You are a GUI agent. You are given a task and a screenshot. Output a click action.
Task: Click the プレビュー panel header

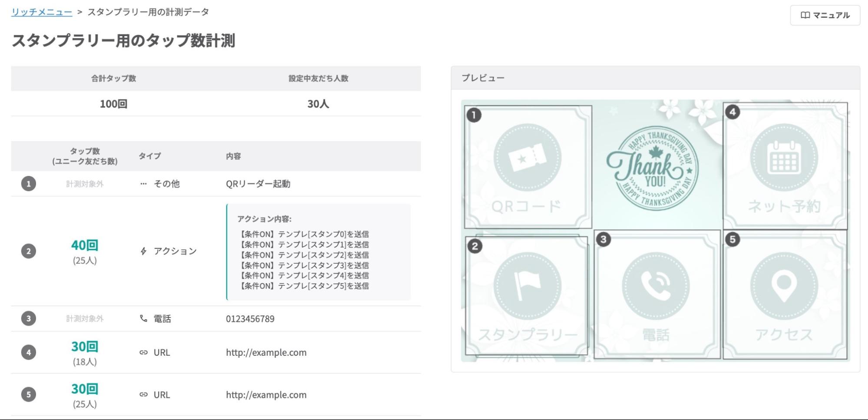click(x=655, y=78)
